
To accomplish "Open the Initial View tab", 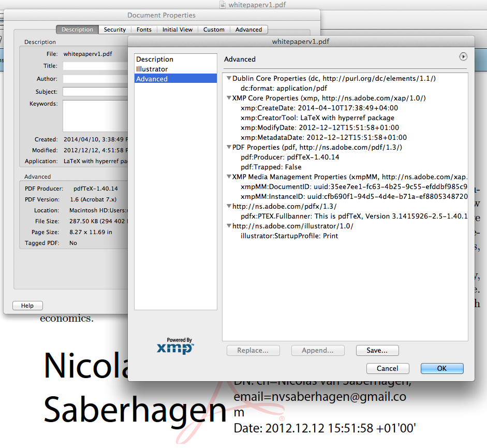I will pos(178,30).
